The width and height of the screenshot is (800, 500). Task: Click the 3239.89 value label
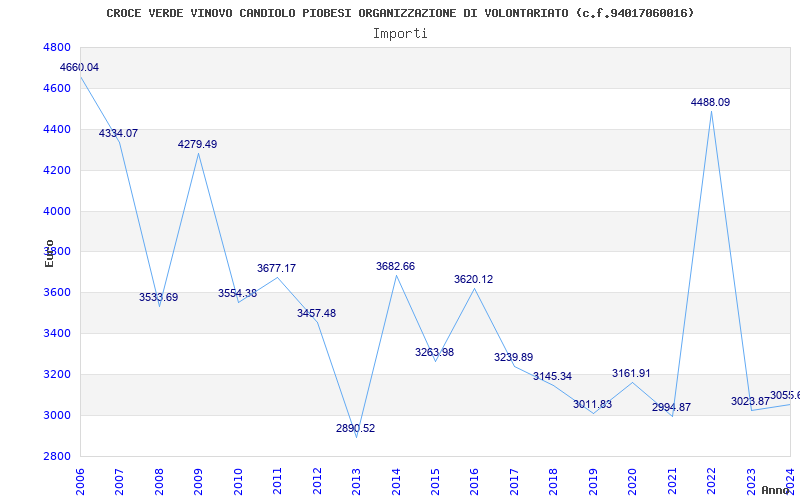(513, 357)
